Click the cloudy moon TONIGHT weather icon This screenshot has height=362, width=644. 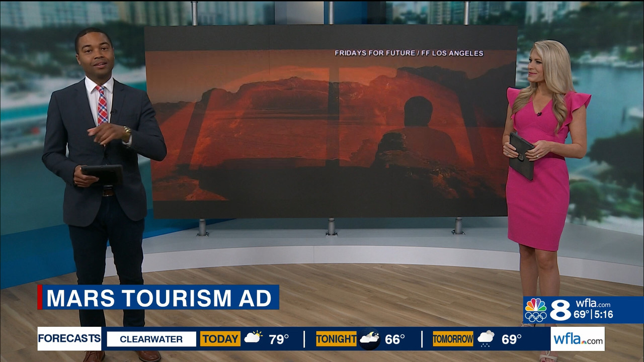(x=370, y=338)
